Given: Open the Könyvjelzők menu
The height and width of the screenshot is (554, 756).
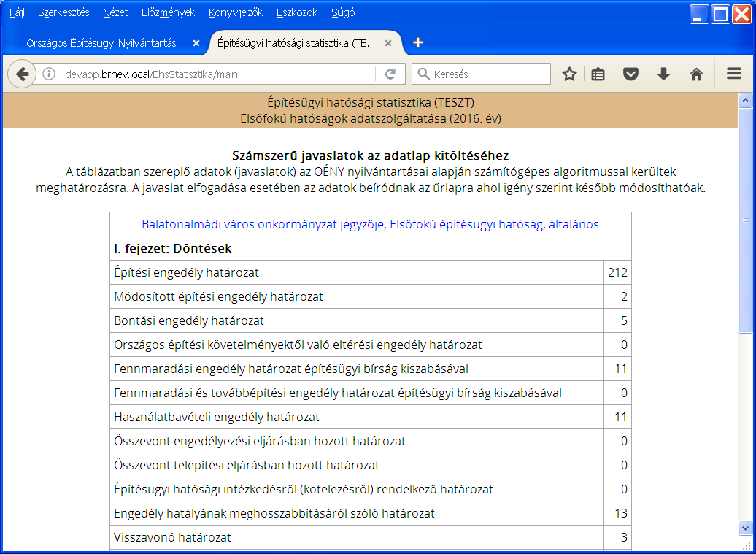Looking at the screenshot, I should coord(236,12).
